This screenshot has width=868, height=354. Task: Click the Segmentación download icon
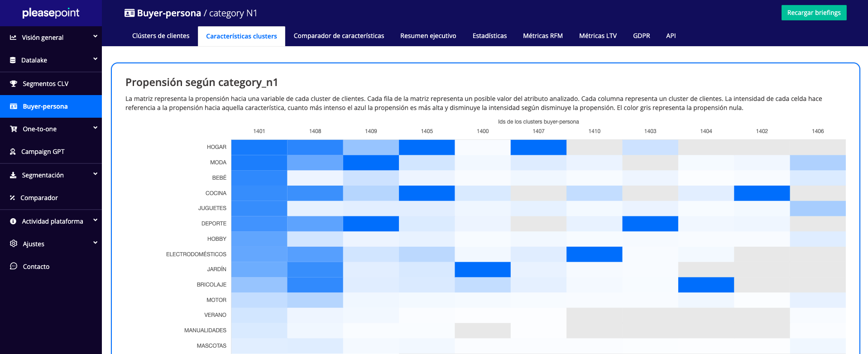tap(13, 175)
